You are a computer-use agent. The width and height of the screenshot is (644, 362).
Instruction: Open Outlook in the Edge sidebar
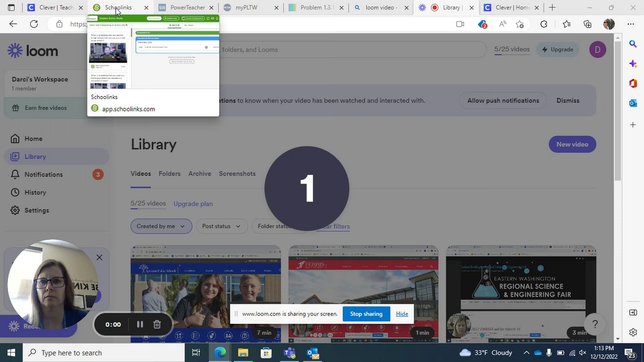(633, 103)
